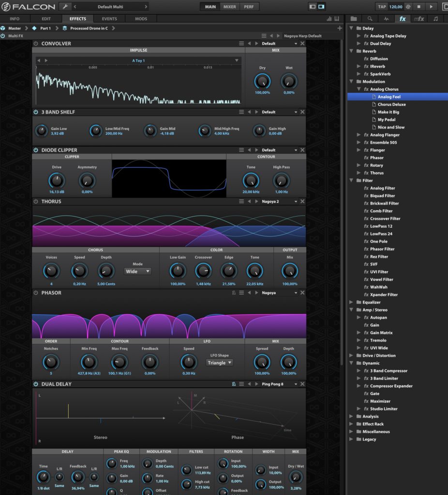Click the bar graph view icon
448x495 pixels.
pos(329,19)
